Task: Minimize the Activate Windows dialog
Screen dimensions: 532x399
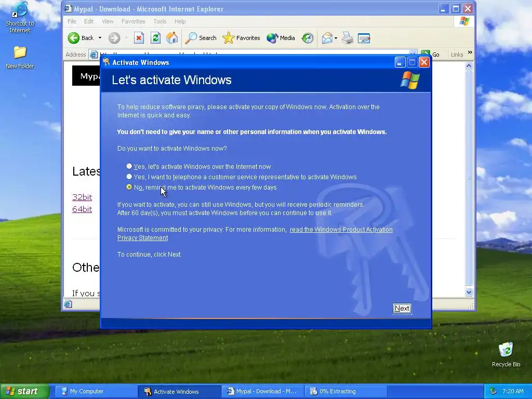Action: [400, 62]
